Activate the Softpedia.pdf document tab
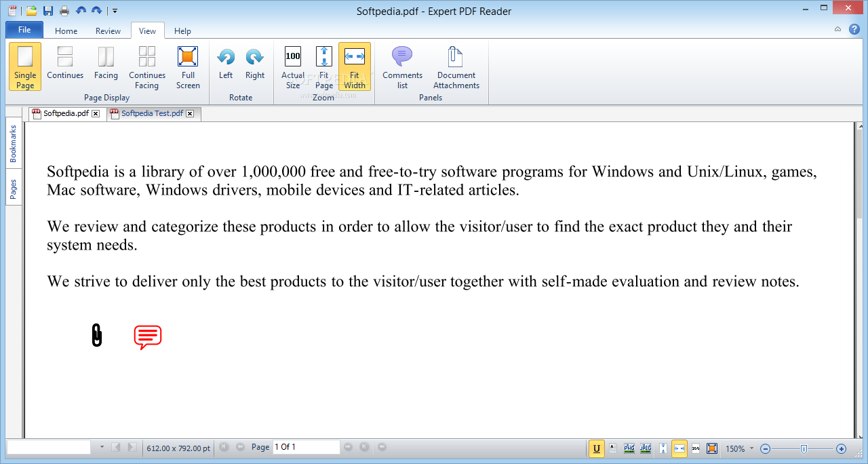 [66, 113]
